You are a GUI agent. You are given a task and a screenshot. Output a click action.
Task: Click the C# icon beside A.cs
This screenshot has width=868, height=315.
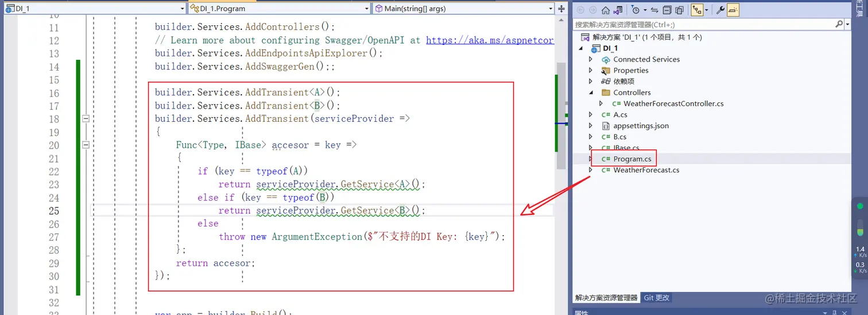click(x=606, y=115)
